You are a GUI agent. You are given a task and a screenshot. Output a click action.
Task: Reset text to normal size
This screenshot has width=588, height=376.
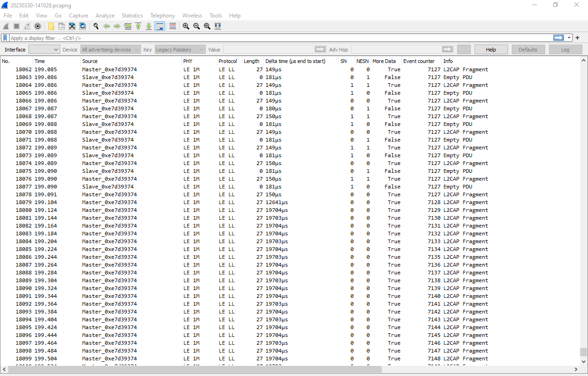point(207,26)
